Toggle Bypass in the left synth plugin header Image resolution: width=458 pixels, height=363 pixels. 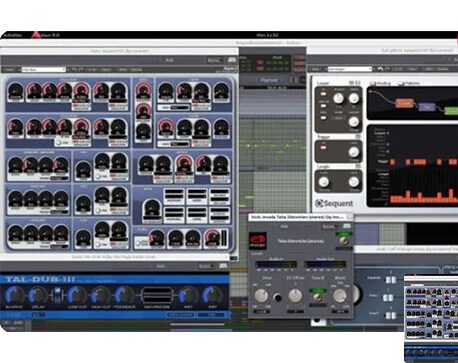[x=214, y=60]
